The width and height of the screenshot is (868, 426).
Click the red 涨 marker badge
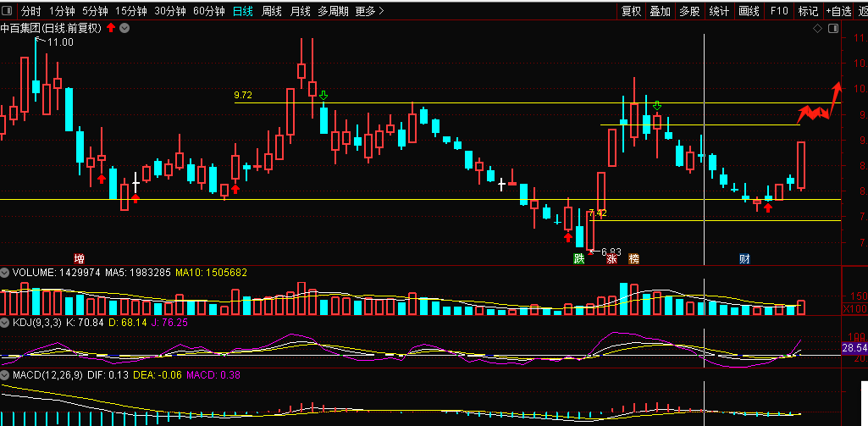(x=611, y=258)
